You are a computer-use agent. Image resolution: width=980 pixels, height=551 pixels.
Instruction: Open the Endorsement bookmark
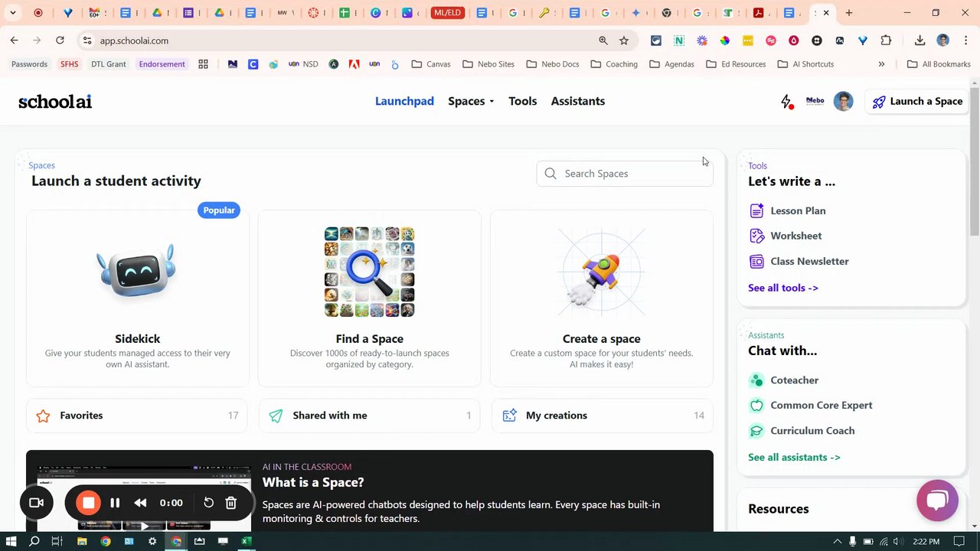tap(162, 64)
